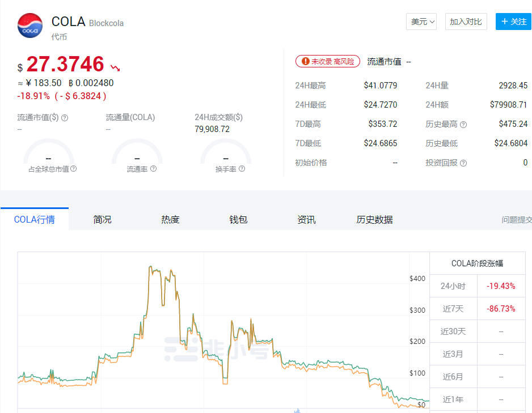This screenshot has height=413, width=532.
Task: Switch to the 热度 tab
Action: tap(170, 220)
